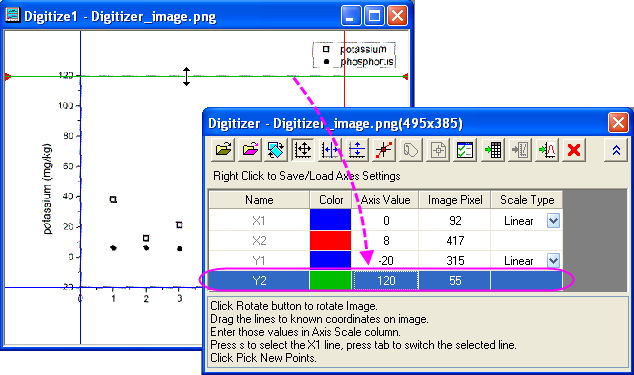Click the green Y2 line's left red handle
Viewport: 634px width, 375px height.
[x=7, y=76]
